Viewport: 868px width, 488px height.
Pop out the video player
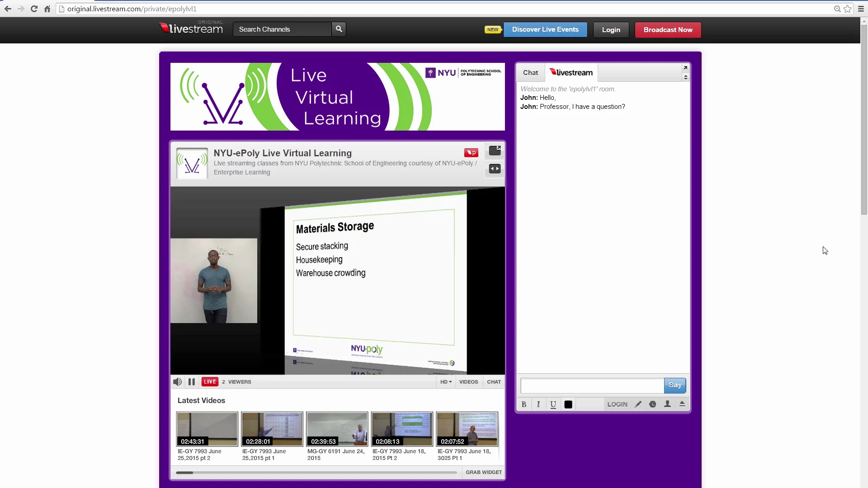click(495, 150)
